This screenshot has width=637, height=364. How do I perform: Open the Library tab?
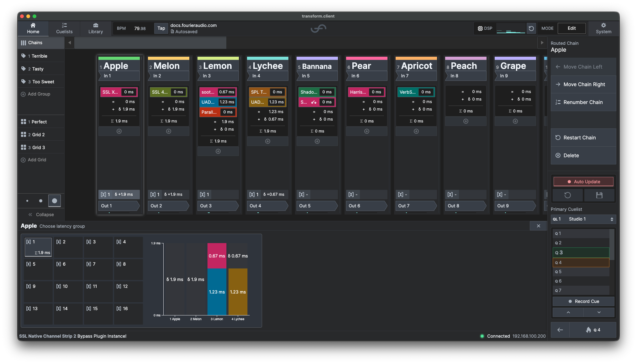tap(96, 28)
